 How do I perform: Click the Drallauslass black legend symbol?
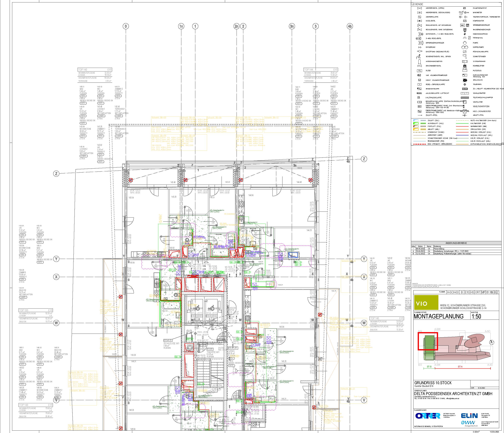tap(465, 80)
